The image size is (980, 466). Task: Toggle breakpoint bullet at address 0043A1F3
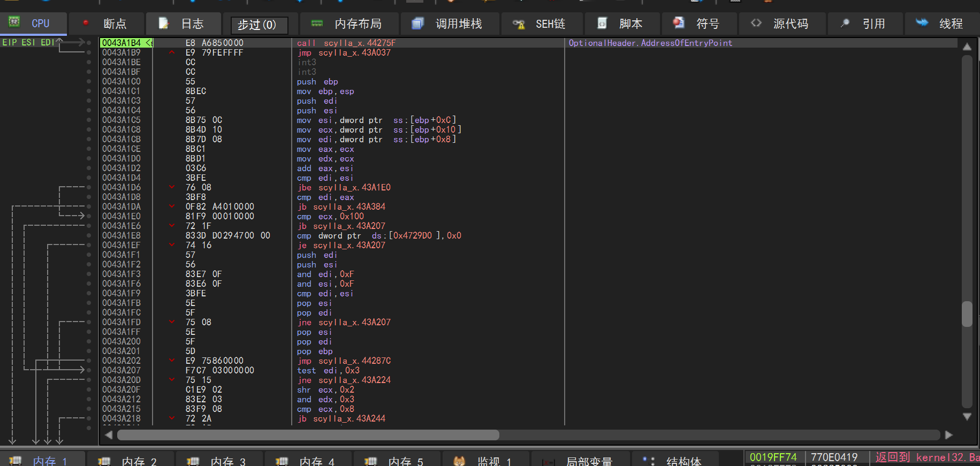pos(89,274)
